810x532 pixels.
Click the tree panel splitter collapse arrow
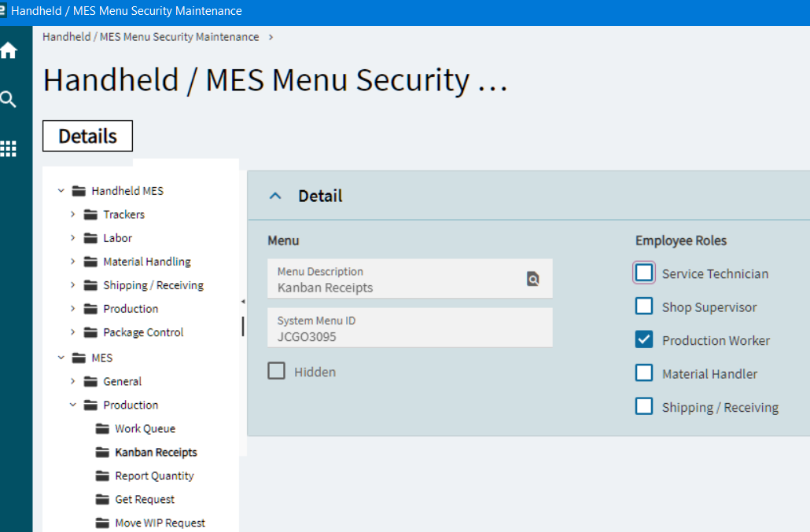[x=243, y=301]
